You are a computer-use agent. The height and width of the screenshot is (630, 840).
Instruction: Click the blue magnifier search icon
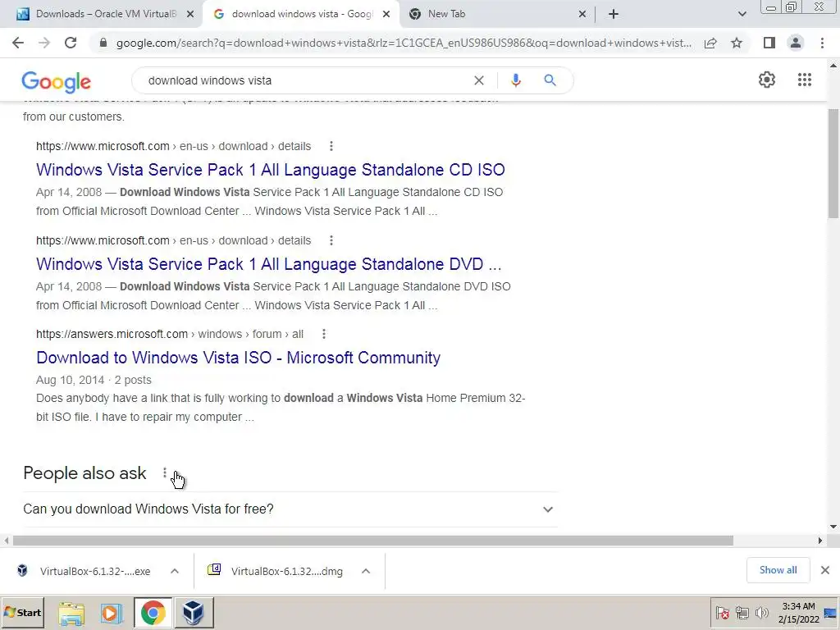pos(550,80)
